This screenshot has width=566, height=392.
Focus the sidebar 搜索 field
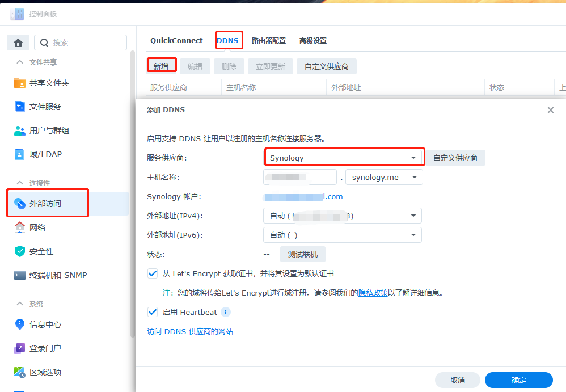point(81,43)
